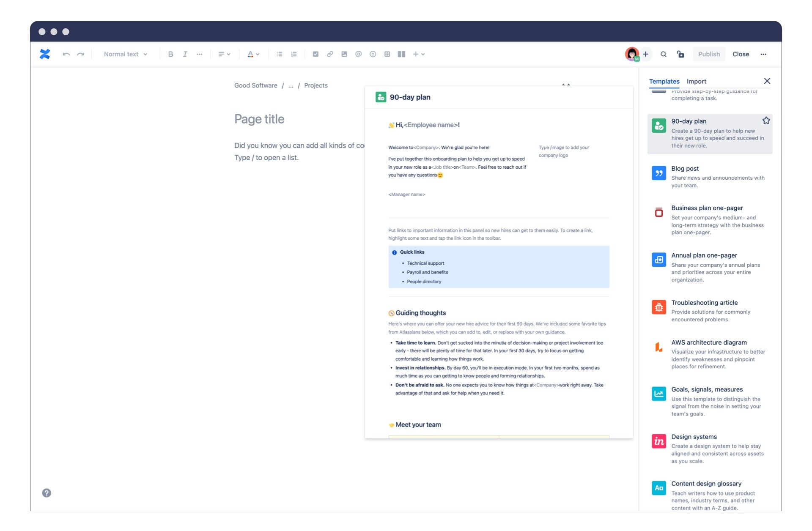Open the text color picker
This screenshot has height=531, width=812.
coord(253,54)
